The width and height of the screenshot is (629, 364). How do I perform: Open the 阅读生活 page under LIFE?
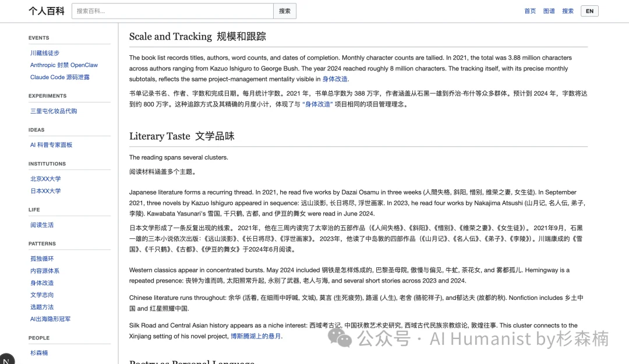pyautogui.click(x=42, y=224)
